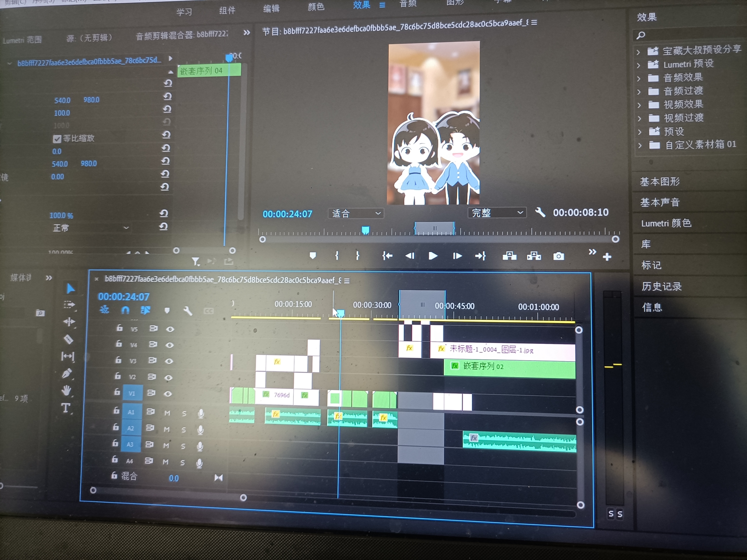Image resolution: width=747 pixels, height=560 pixels.
Task: Select the Razor tool in toolbar
Action: pos(69,339)
